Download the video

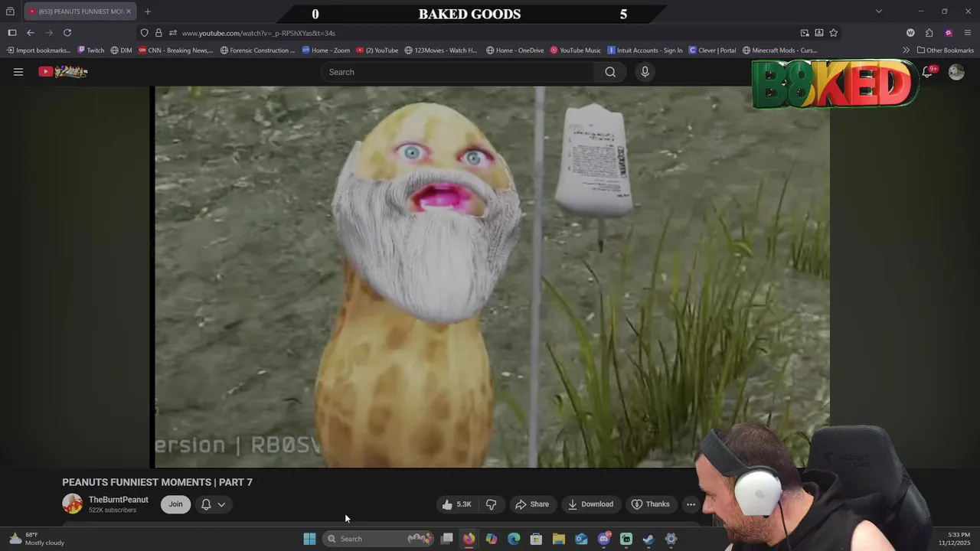[590, 504]
